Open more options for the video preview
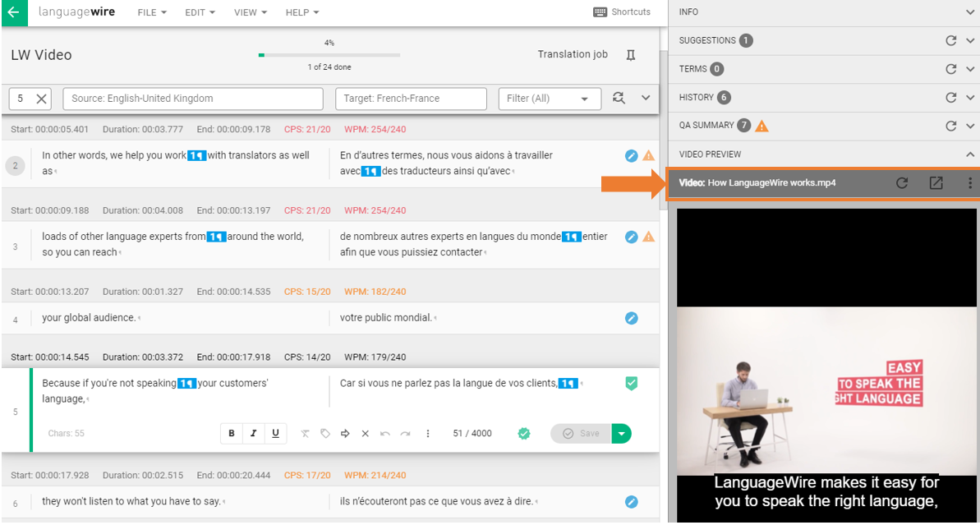The height and width of the screenshot is (525, 980). tap(969, 182)
